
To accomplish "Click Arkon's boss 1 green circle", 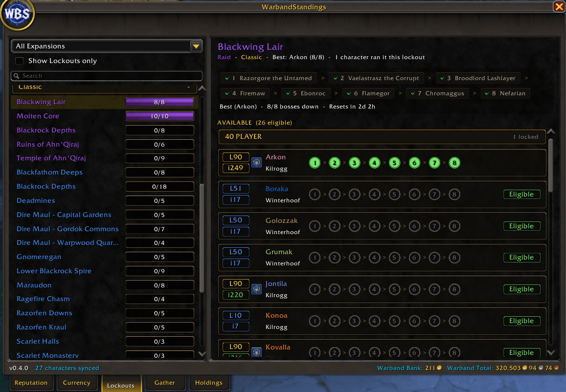I will 315,163.
